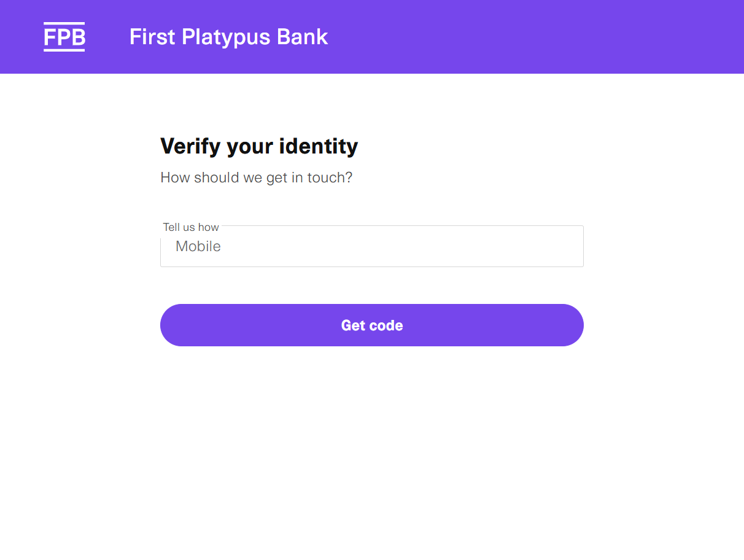Click the 'Verify your identity' heading
This screenshot has height=560, width=744.
(x=259, y=146)
